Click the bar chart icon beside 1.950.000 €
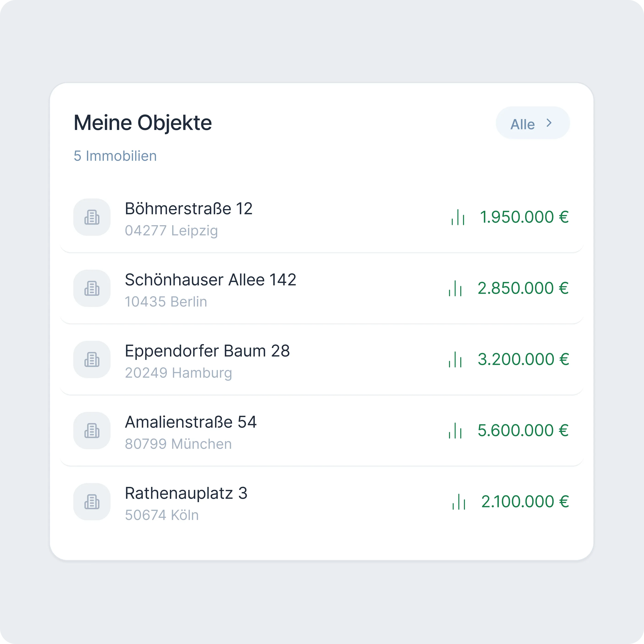The height and width of the screenshot is (644, 644). 458,217
